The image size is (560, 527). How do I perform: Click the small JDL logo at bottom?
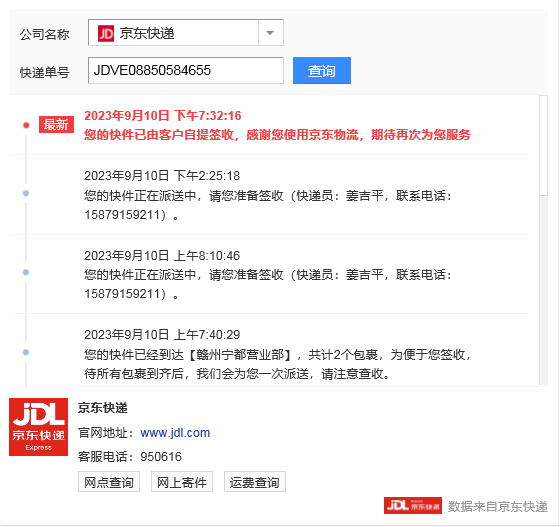(x=413, y=506)
